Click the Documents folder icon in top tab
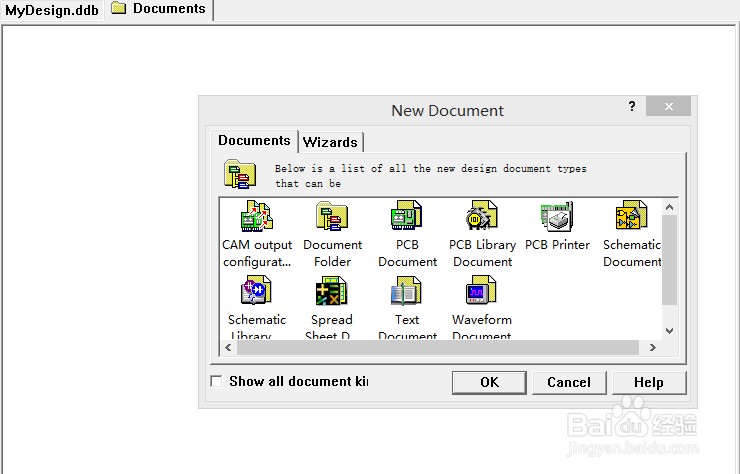 [118, 8]
